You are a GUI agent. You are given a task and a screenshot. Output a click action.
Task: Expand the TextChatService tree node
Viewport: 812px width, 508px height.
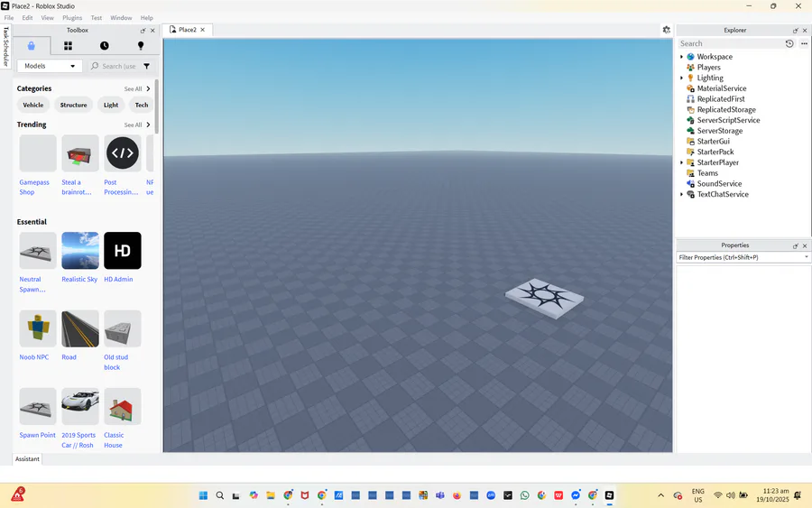click(681, 194)
